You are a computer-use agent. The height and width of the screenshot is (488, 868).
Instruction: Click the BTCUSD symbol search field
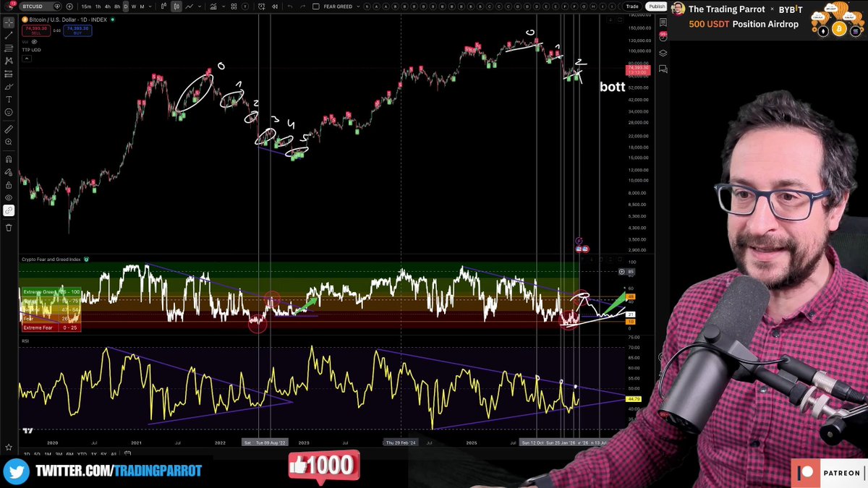click(x=36, y=7)
